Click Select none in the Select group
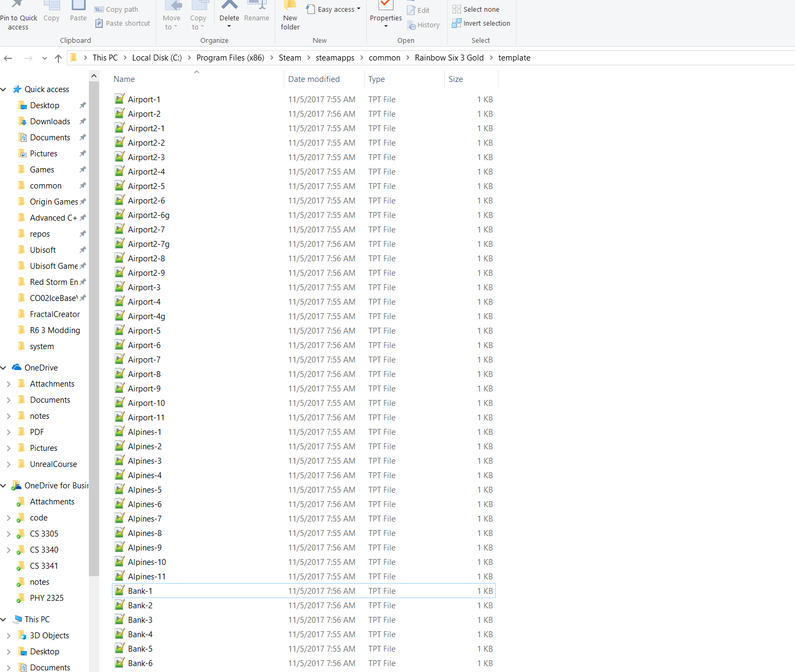795x672 pixels. coord(476,9)
